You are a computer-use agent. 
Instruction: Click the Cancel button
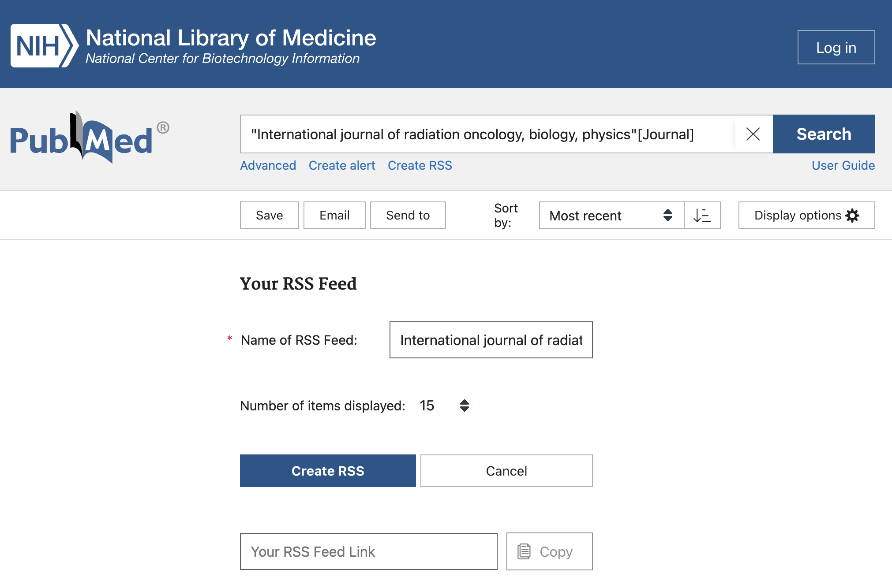coord(506,470)
